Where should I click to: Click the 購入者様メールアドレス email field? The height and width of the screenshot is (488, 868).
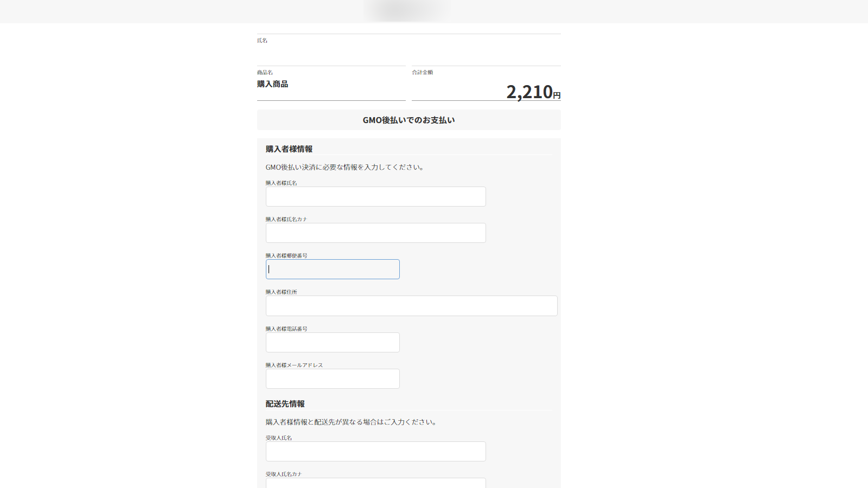(333, 378)
